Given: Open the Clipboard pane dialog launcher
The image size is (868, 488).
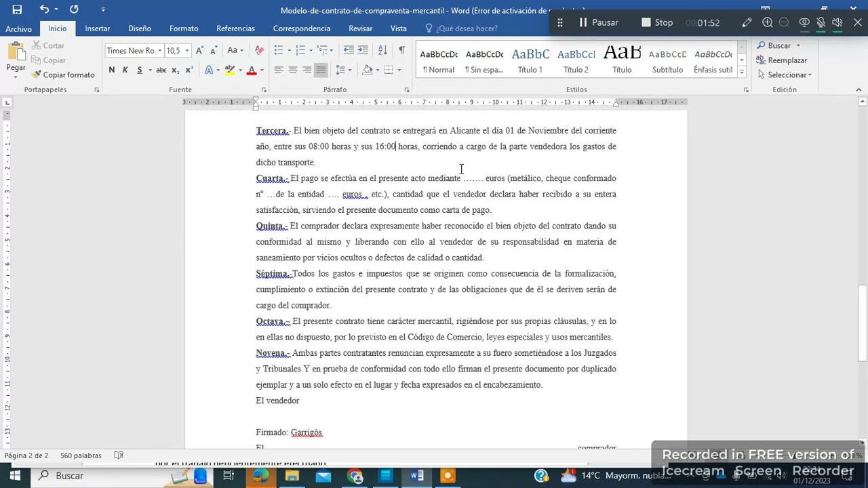Looking at the screenshot, I should click(96, 90).
